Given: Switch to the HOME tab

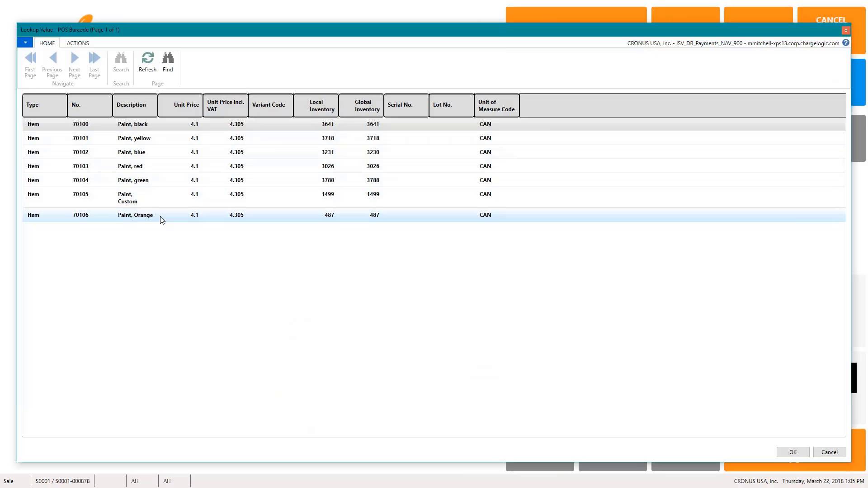Looking at the screenshot, I should (x=47, y=43).
